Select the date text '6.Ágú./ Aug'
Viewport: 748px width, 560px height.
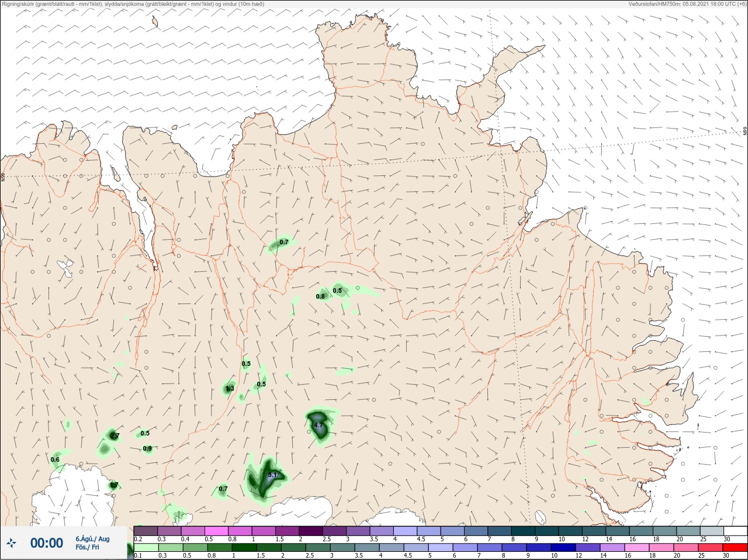[92, 539]
